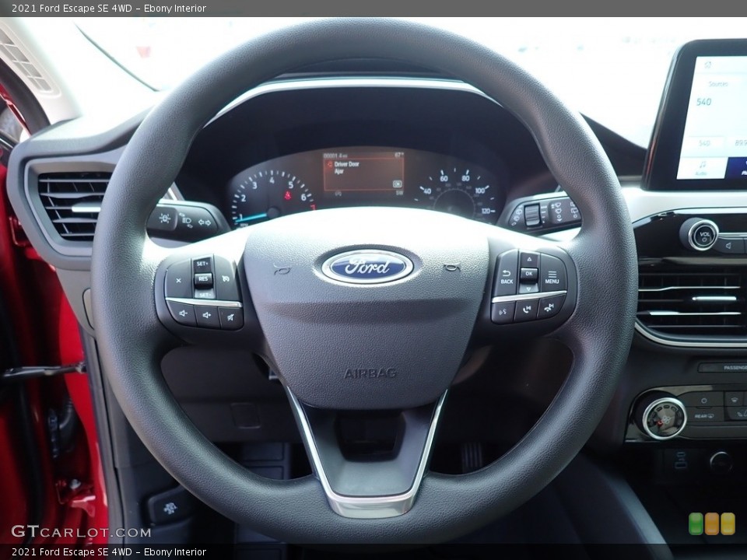Toggle the REAR defrost button
Screen dimensions: 747x560
[704, 415]
